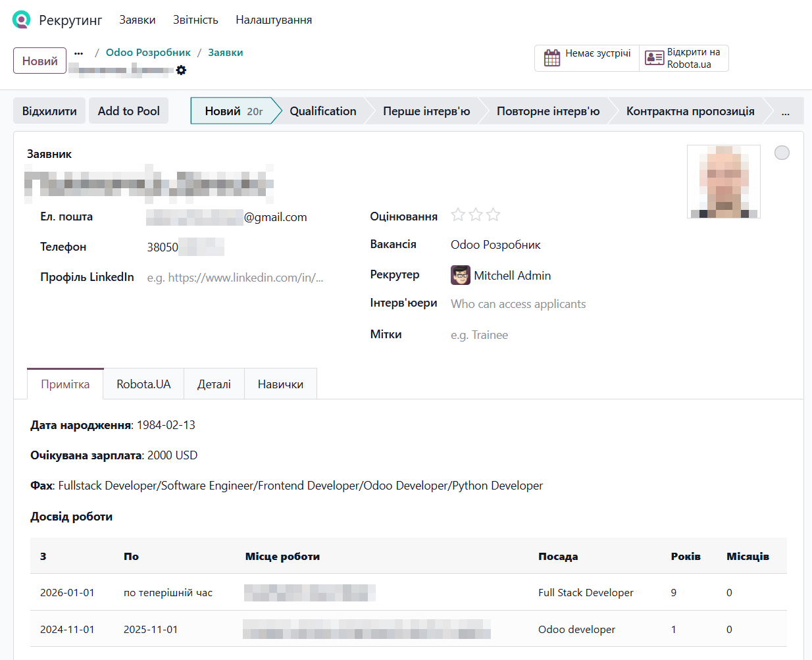Click Odoo developer position cell
The width and height of the screenshot is (812, 660).
click(x=576, y=630)
